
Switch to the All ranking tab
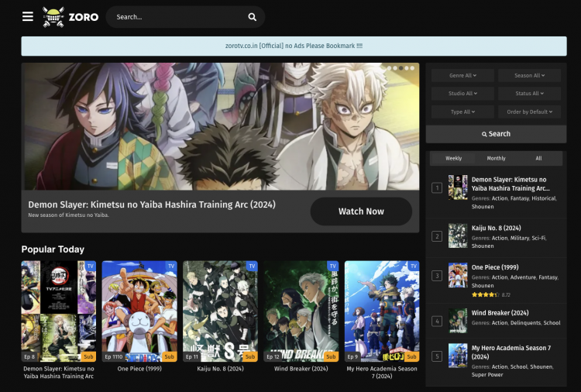point(538,158)
